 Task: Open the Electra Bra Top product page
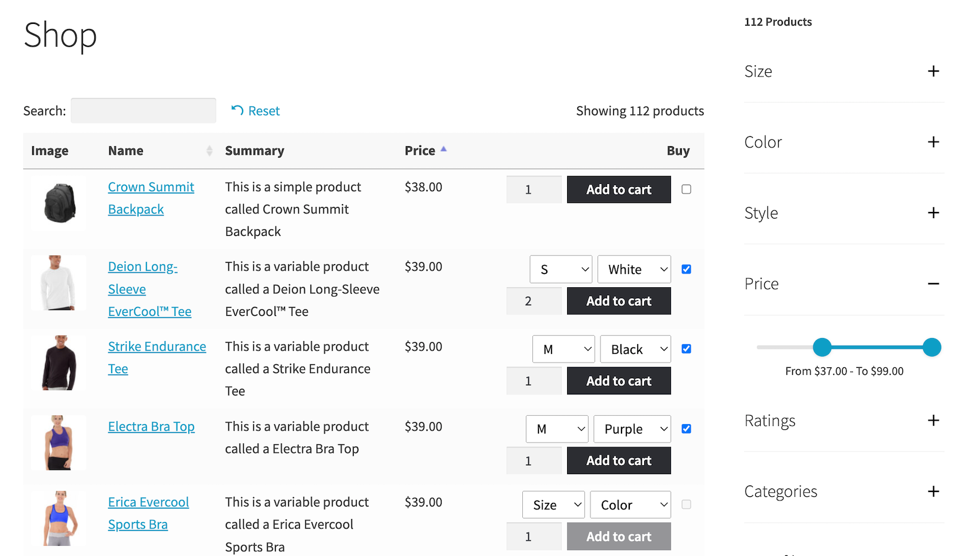tap(151, 426)
